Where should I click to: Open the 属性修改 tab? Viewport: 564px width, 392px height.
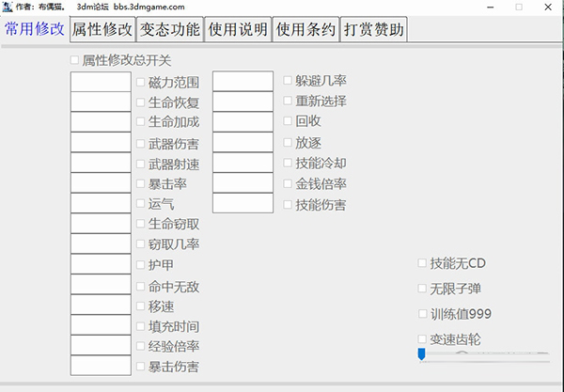[102, 29]
